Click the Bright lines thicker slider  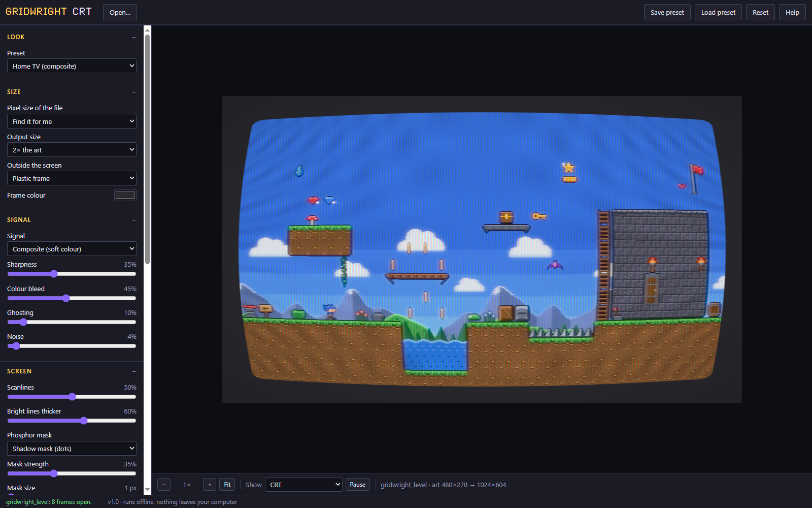tap(72, 421)
